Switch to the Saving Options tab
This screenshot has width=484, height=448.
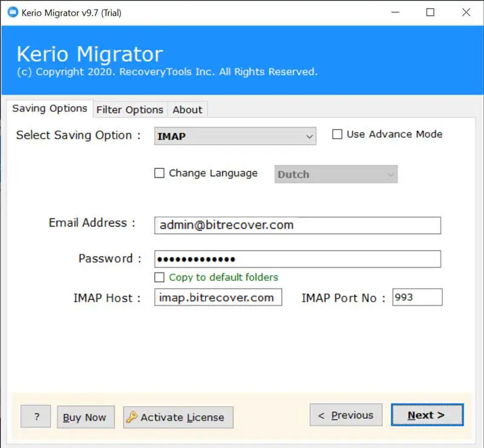(50, 108)
